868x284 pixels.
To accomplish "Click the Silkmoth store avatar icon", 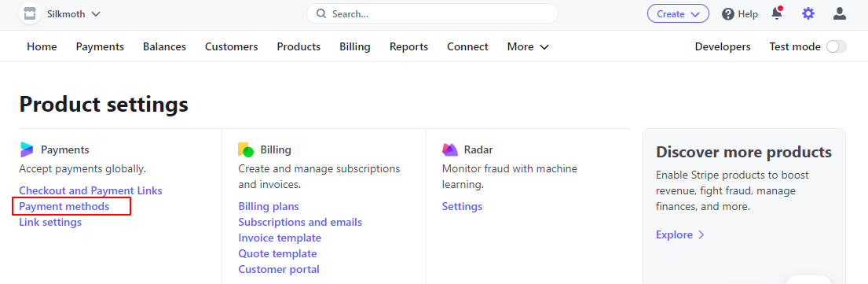I will pyautogui.click(x=30, y=14).
